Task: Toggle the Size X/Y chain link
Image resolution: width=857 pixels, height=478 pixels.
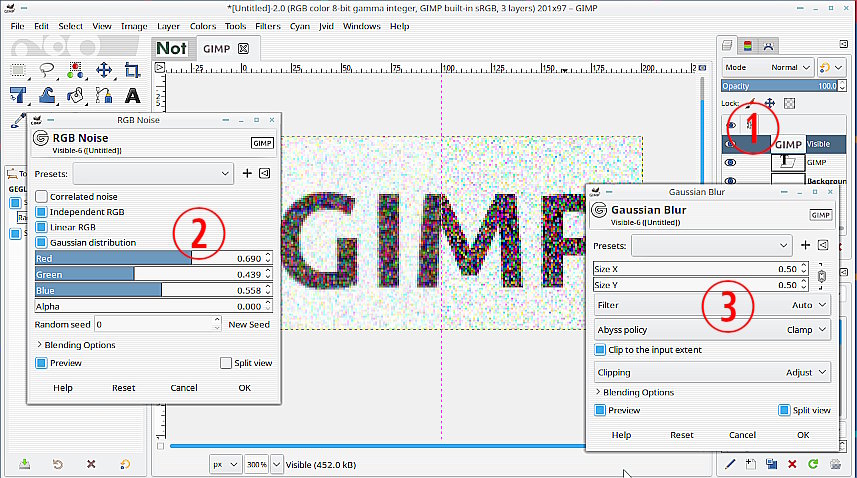Action: coord(821,276)
